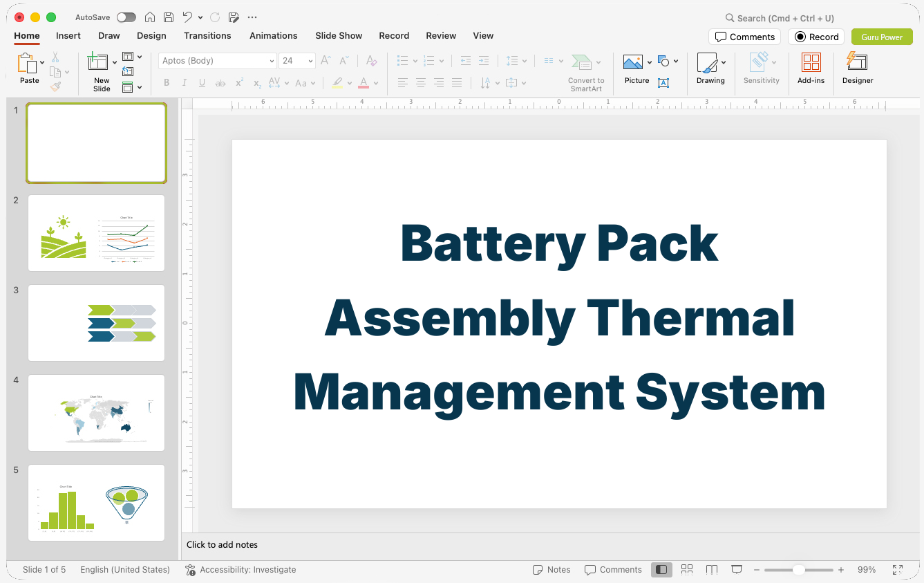924x583 pixels.
Task: Toggle the AutoSave switch
Action: tap(126, 17)
